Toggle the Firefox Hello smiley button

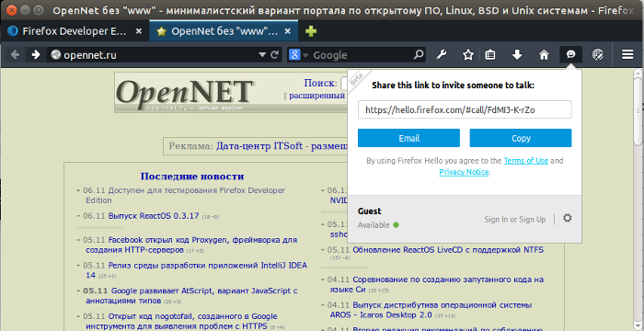(571, 54)
